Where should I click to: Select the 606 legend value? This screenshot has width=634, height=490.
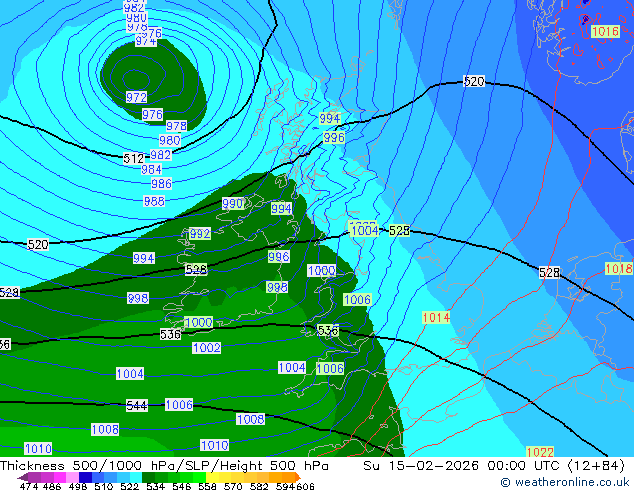point(304,486)
